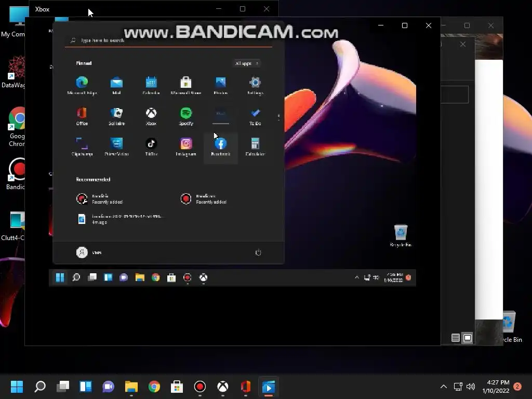
Task: Maximize the Xbox window
Action: 242,9
